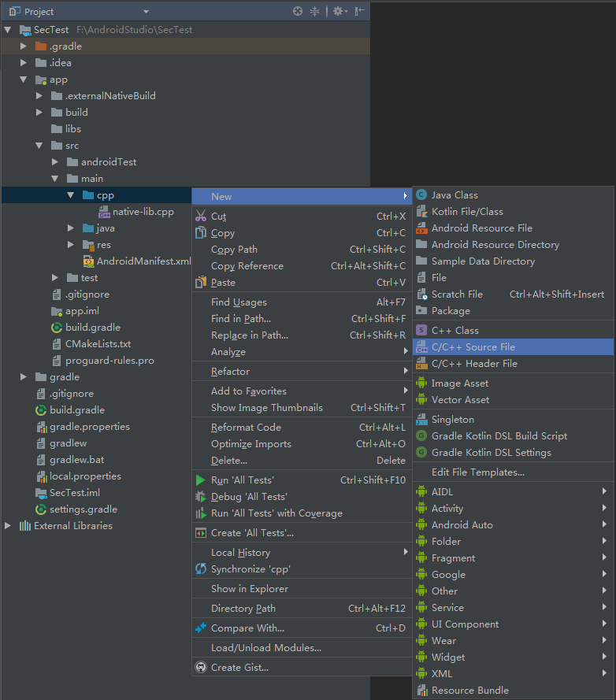Screen dimensions: 616x700
Task: Click the scroll-from-source target icon
Action: click(x=298, y=11)
